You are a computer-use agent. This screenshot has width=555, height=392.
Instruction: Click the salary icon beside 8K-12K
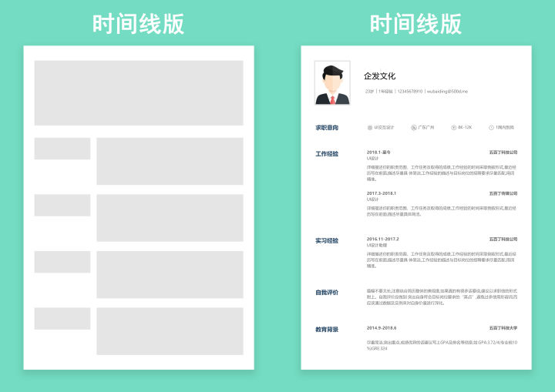453,128
